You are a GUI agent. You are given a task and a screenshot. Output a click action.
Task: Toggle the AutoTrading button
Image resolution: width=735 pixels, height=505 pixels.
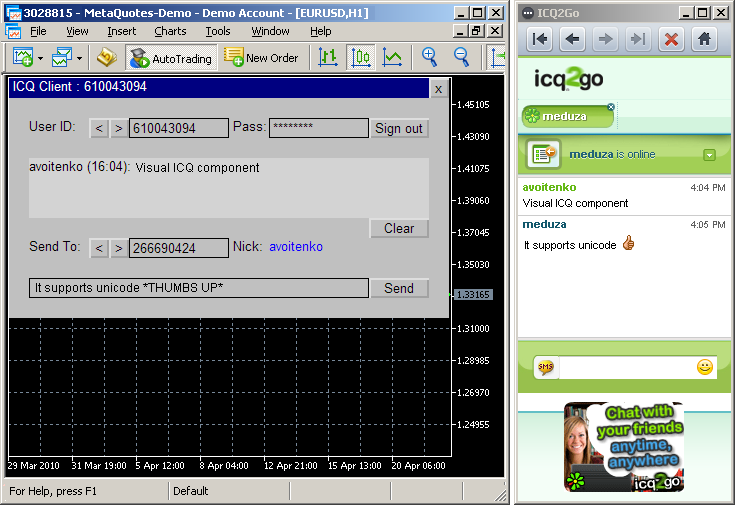171,58
